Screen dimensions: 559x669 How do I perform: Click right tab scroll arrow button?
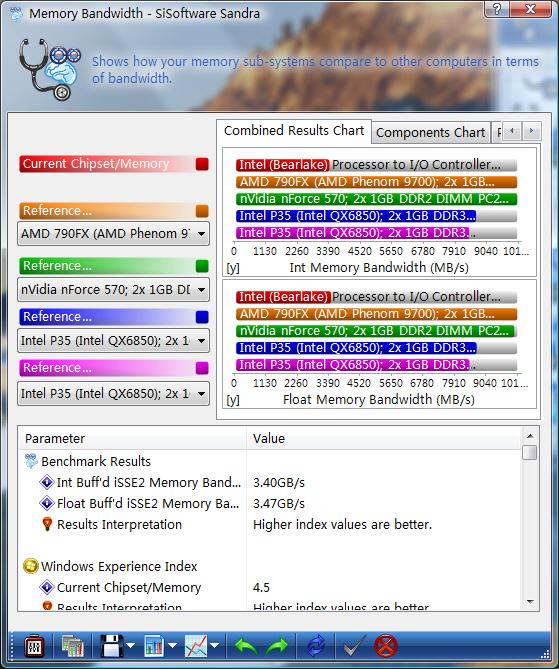tap(531, 131)
